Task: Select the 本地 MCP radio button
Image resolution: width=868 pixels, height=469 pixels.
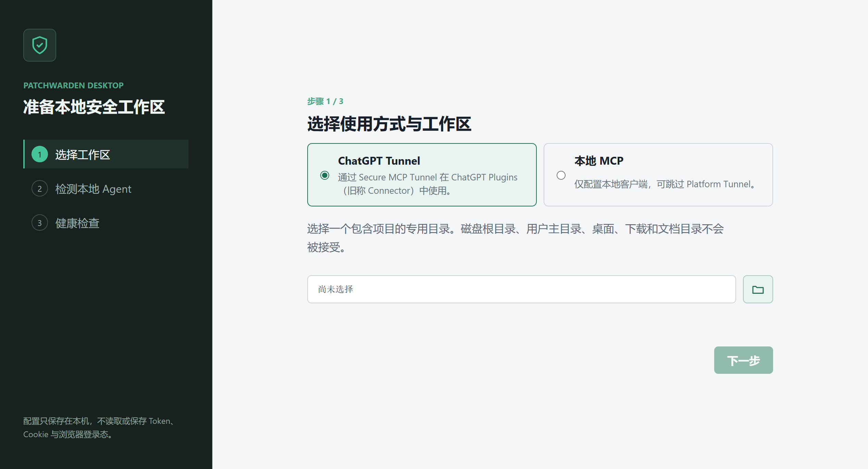Action: 561,175
